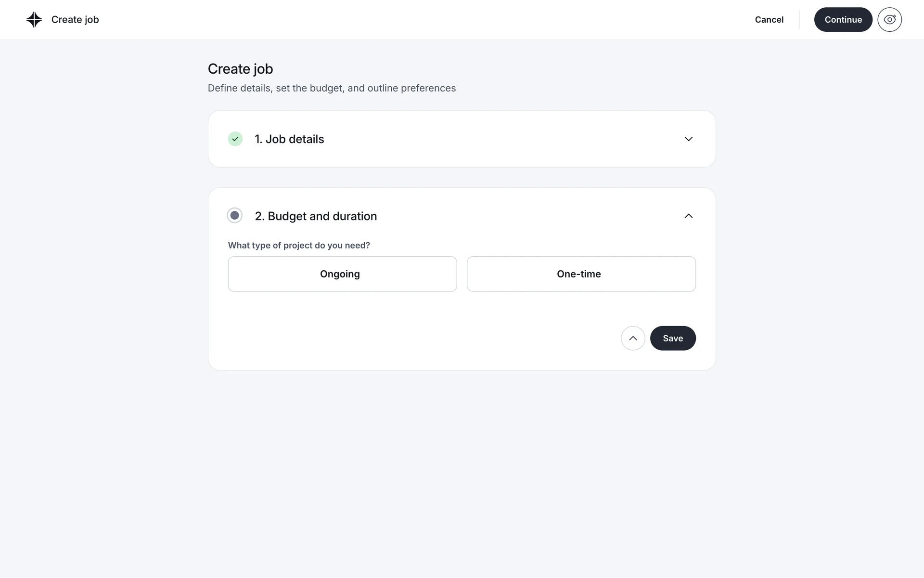Click the "Create job" title in the top bar
This screenshot has height=578, width=924.
click(75, 20)
